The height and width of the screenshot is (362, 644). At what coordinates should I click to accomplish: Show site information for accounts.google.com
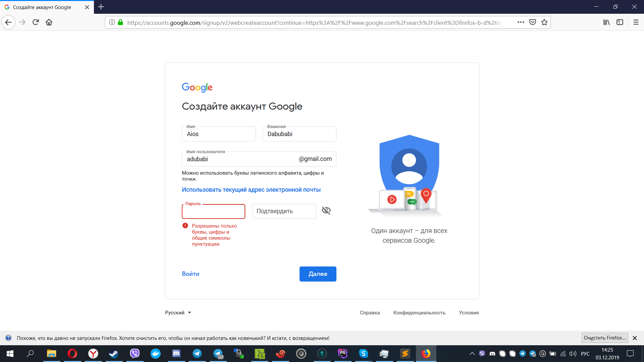click(112, 22)
